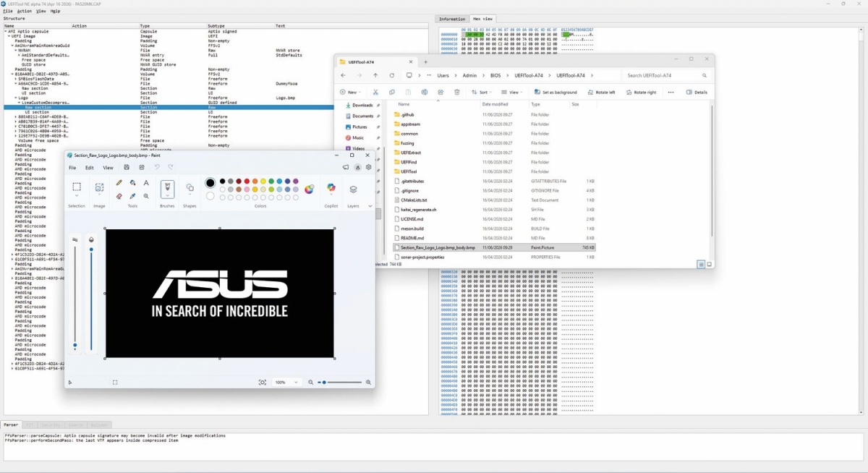This screenshot has height=473, width=868.
Task: Open the View menu in Paint
Action: point(108,167)
